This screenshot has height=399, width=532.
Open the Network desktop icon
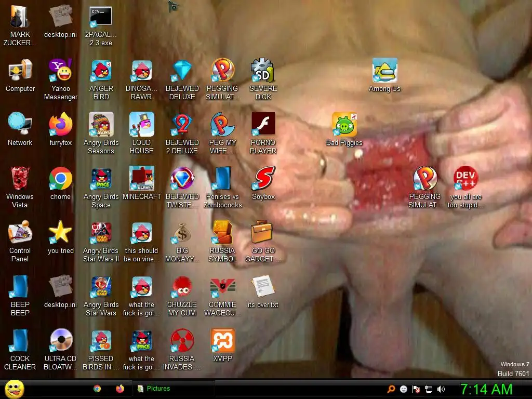click(x=20, y=130)
